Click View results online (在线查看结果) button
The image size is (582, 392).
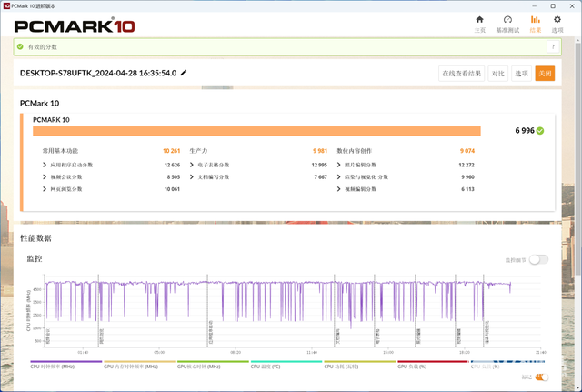461,74
